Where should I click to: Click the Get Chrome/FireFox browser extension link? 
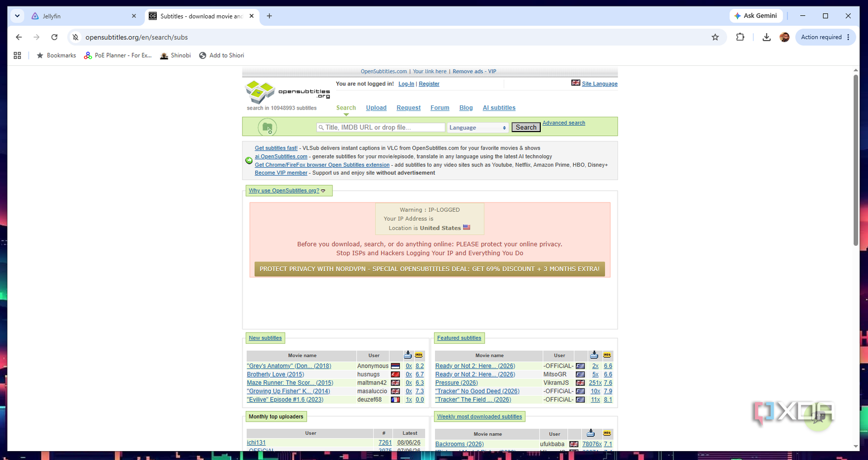coord(322,165)
